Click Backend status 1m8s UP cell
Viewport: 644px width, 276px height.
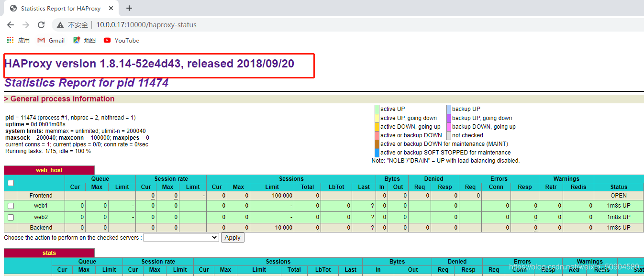pyautogui.click(x=619, y=228)
